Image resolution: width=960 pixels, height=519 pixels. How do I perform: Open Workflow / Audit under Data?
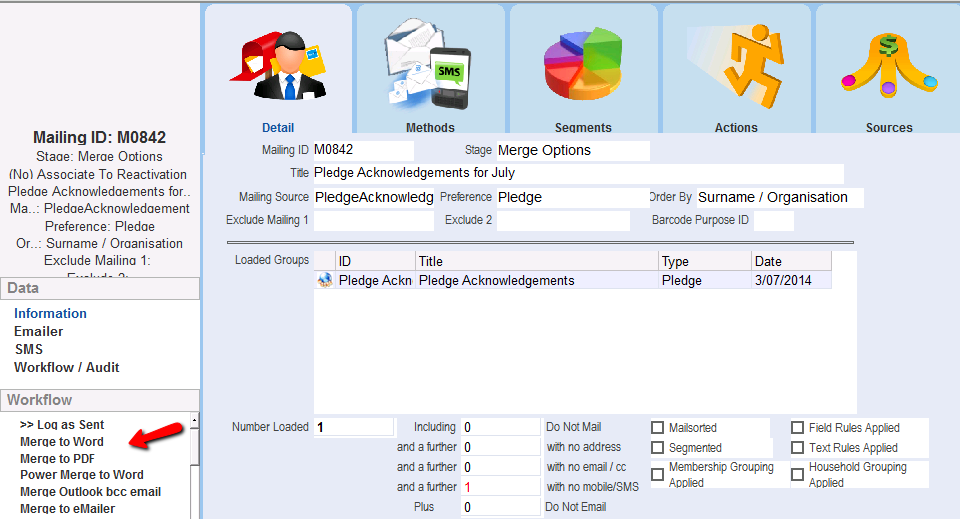click(67, 367)
